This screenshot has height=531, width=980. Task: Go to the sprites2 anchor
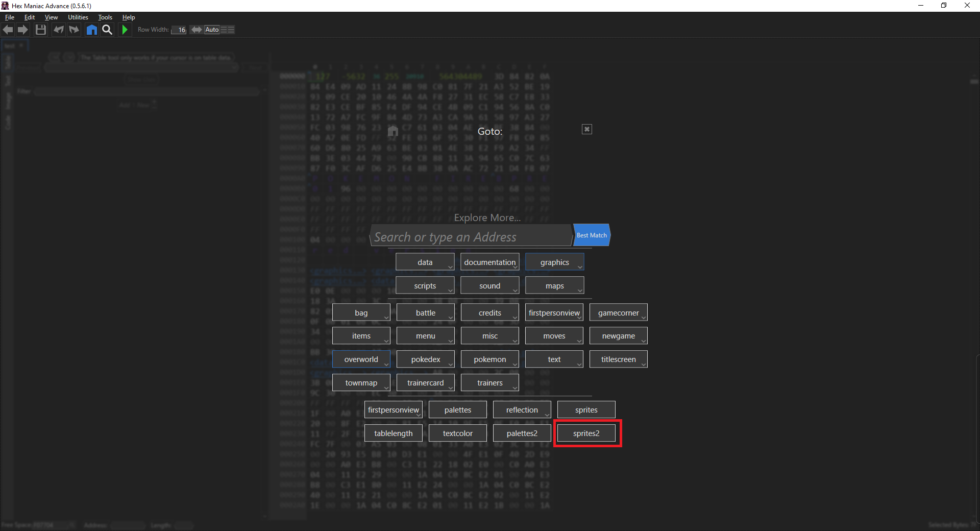586,433
